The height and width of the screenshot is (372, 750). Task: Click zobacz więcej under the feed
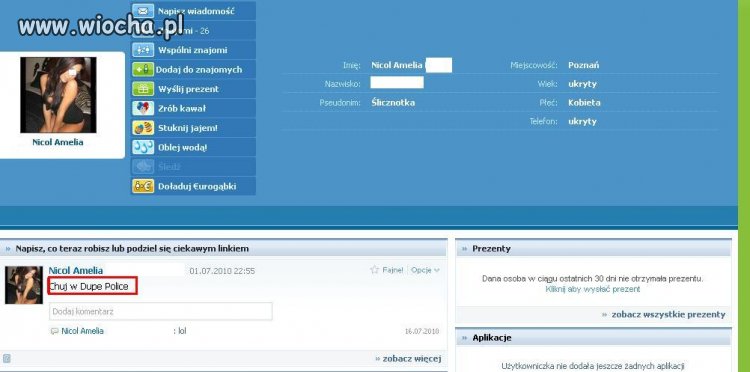[412, 359]
